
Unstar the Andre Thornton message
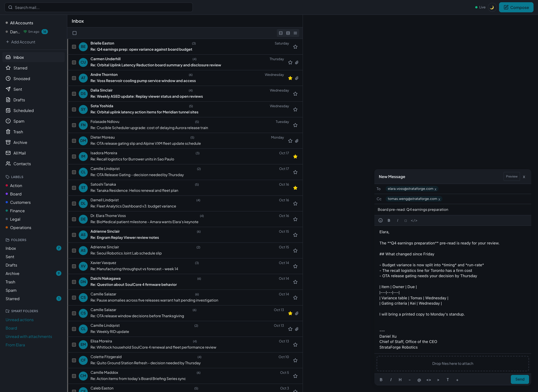coord(290,78)
